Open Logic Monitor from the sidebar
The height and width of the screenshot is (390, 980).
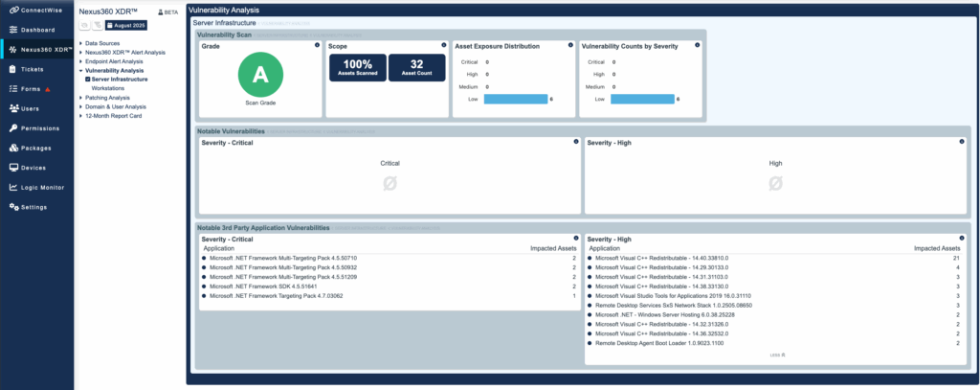click(42, 187)
